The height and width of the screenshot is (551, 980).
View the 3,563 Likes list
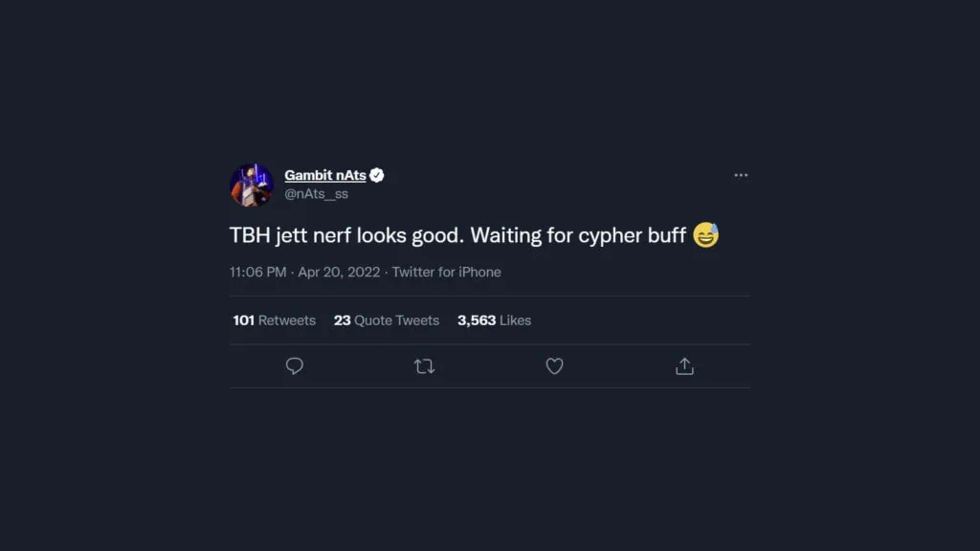click(495, 320)
